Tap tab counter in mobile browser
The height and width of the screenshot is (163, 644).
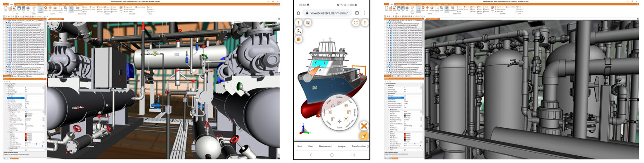(357, 13)
